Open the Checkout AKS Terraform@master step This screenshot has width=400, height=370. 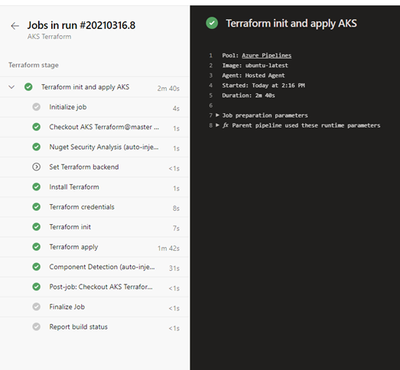coord(95,127)
